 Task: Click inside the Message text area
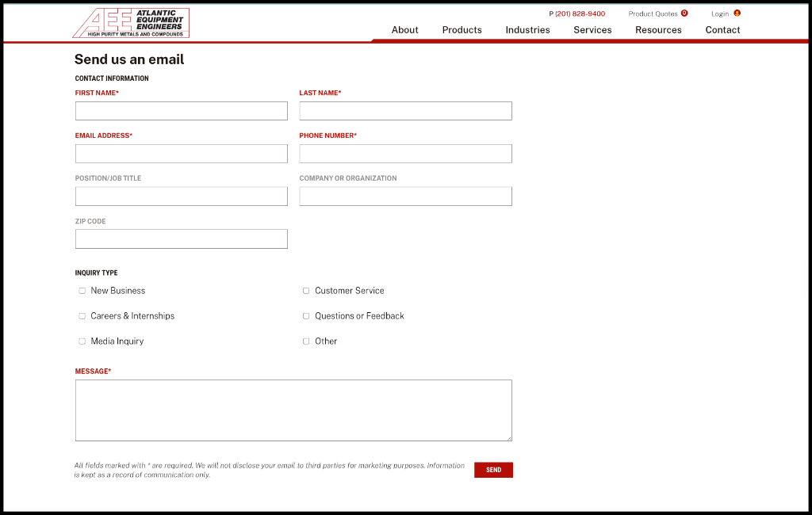coord(293,410)
